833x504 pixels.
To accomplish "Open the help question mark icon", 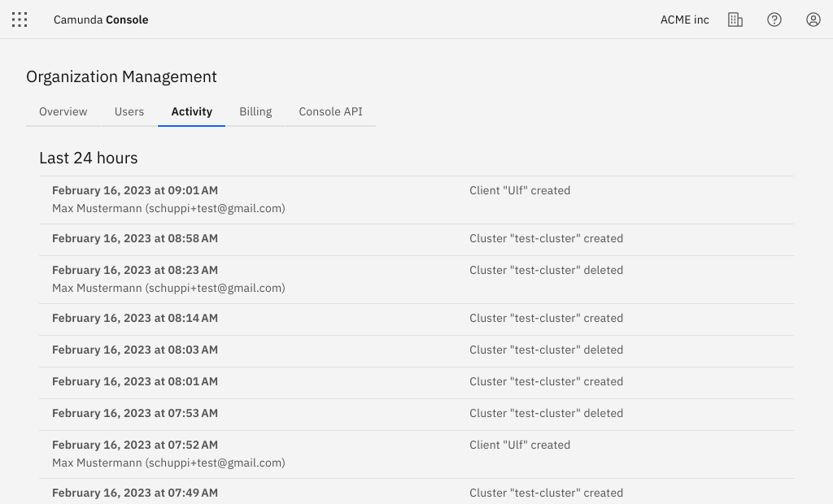I will coord(774,20).
